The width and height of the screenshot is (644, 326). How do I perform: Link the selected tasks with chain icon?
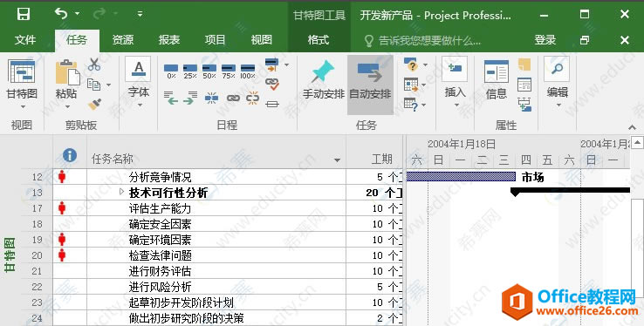tap(233, 98)
